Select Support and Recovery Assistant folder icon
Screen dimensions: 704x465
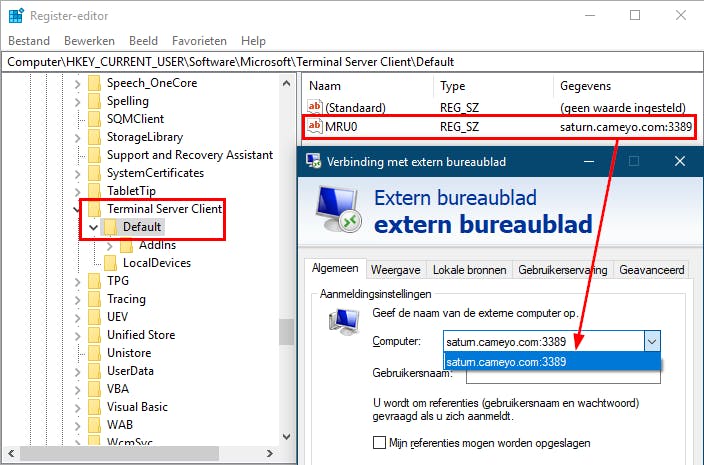94,155
